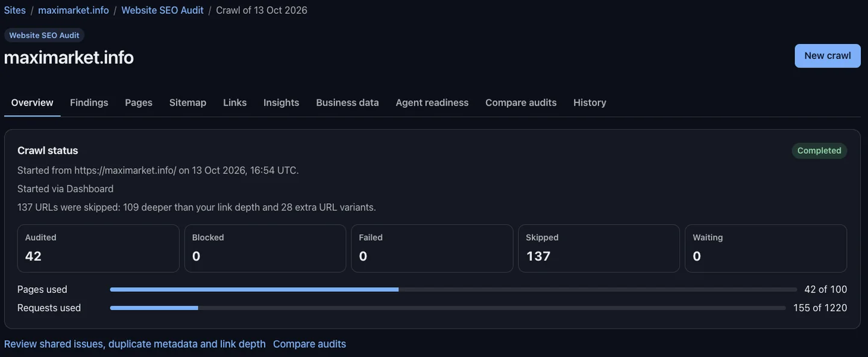This screenshot has width=868, height=357.
Task: Click the Pages used progress bar
Action: [453, 289]
